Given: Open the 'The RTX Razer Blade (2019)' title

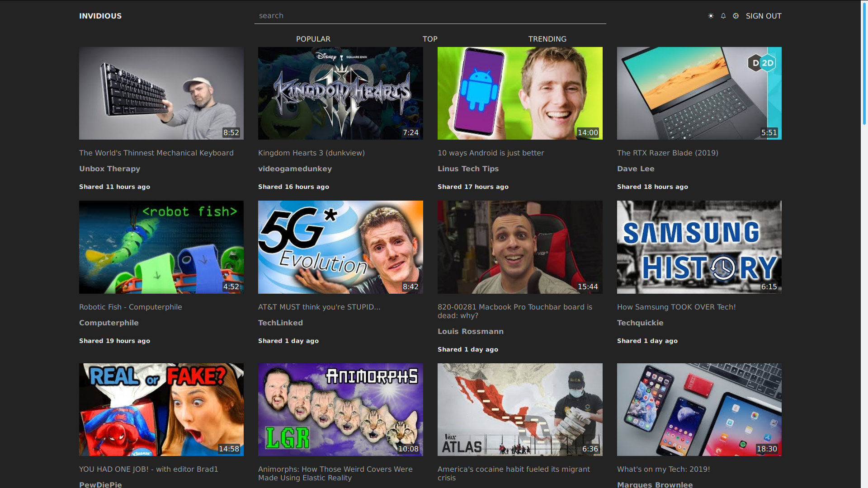Looking at the screenshot, I should tap(667, 153).
